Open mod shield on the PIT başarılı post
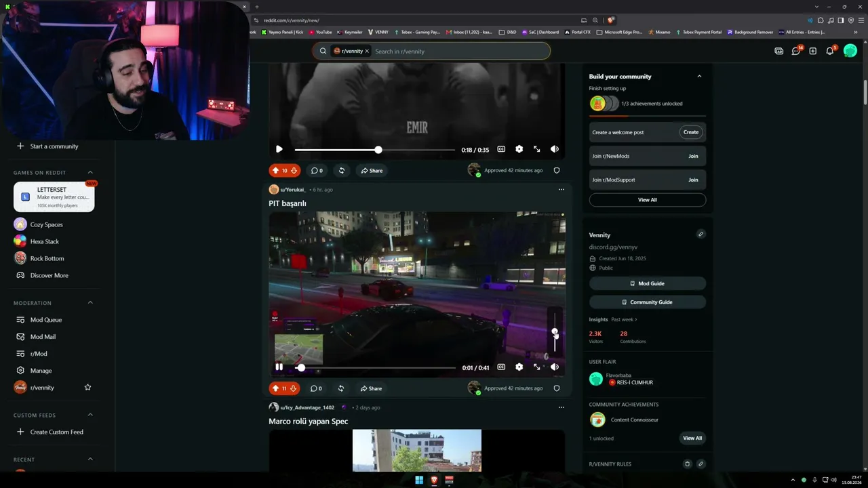 coord(557,388)
